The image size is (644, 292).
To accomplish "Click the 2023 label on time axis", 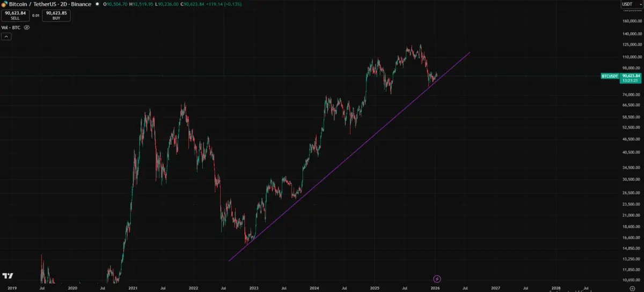I will [x=254, y=288].
